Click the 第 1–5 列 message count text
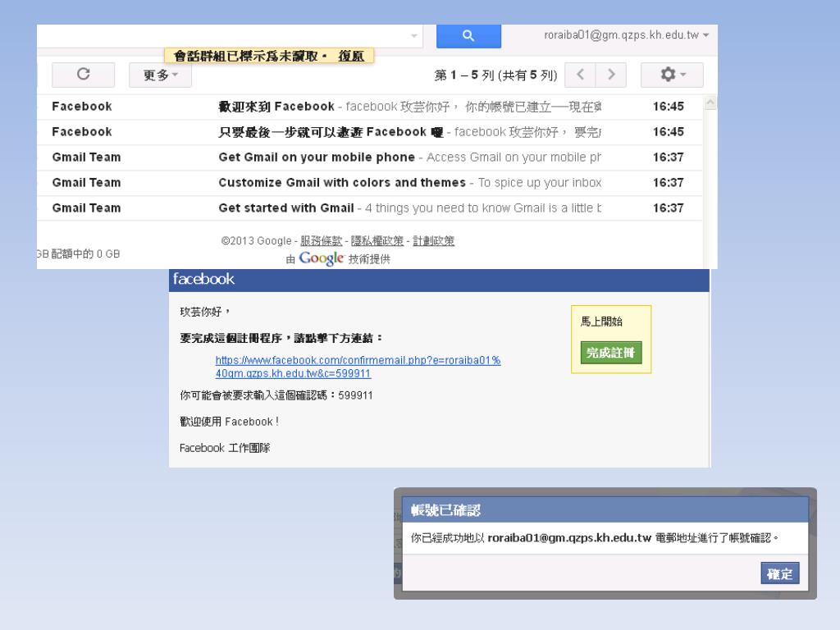This screenshot has width=840, height=630. point(495,75)
